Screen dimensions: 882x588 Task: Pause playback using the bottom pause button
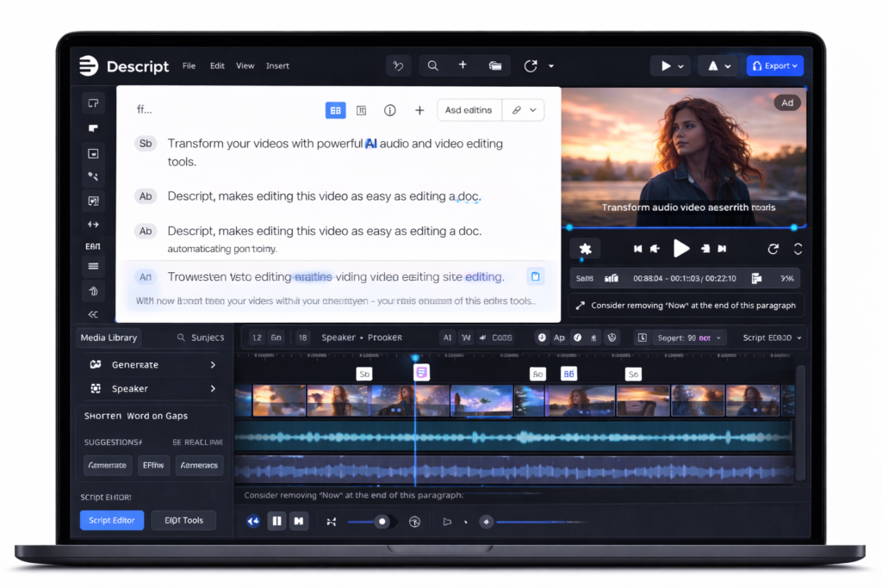click(x=276, y=521)
